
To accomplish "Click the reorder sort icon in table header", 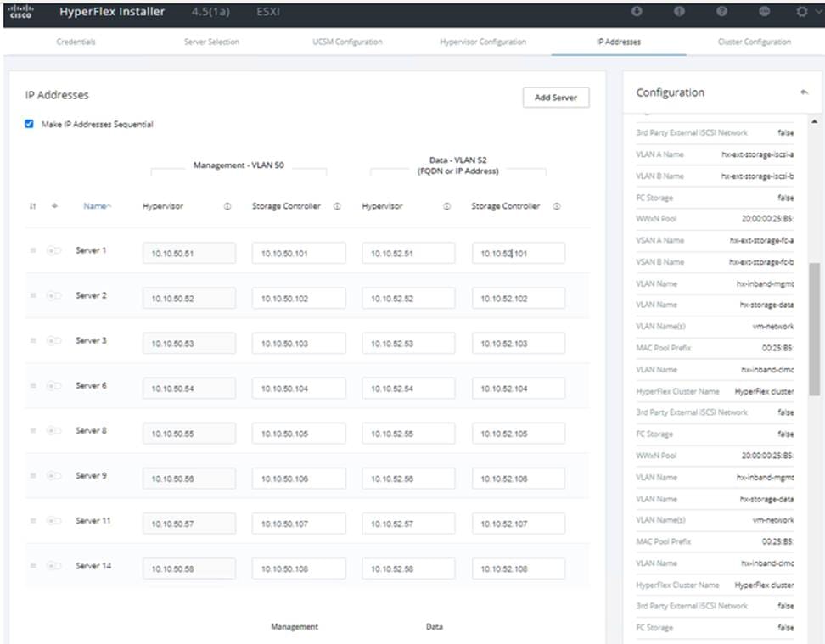I will pos(32,206).
